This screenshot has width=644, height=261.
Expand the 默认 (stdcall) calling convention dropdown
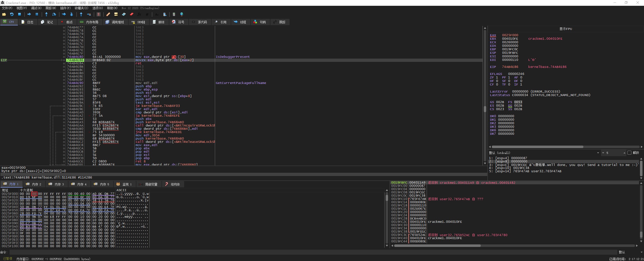[x=598, y=153]
